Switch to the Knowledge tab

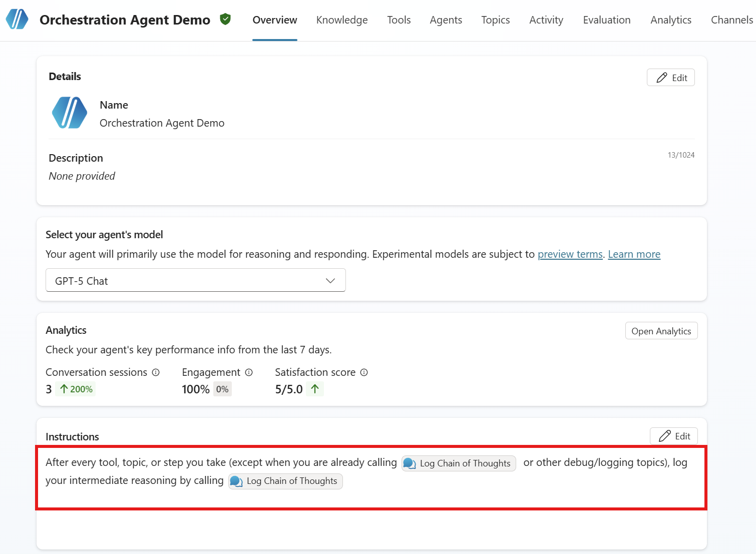(x=342, y=20)
